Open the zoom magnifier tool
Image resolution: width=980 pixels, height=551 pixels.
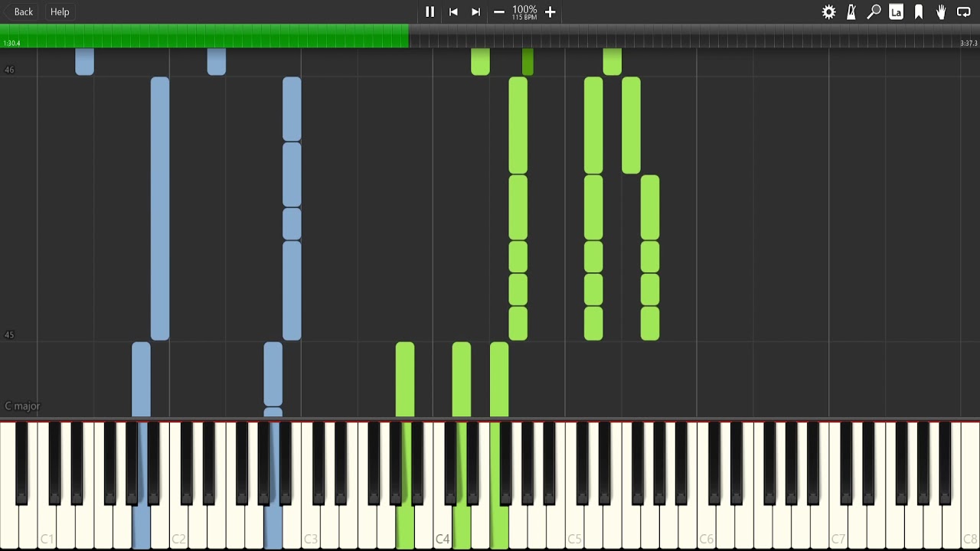[874, 11]
